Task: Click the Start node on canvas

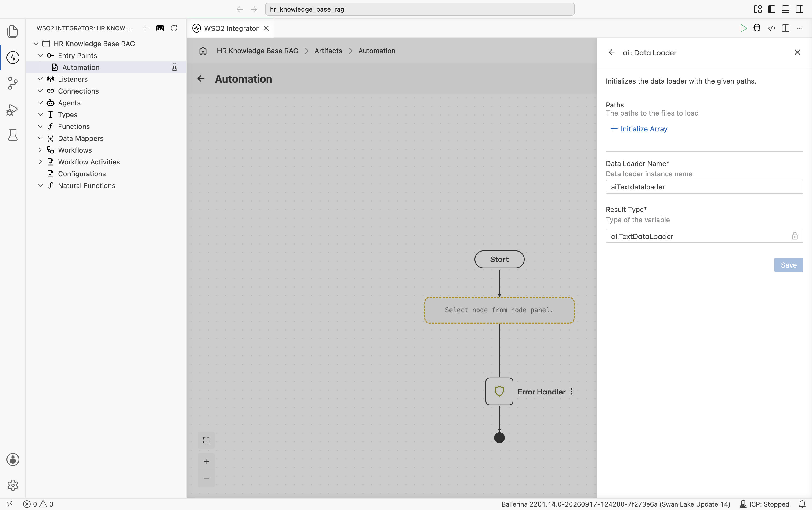Action: click(499, 259)
